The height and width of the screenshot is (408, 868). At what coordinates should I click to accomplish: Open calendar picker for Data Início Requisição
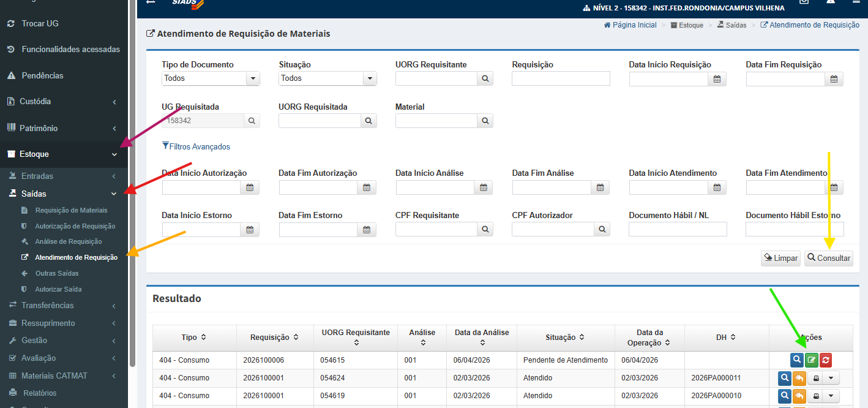pos(717,78)
